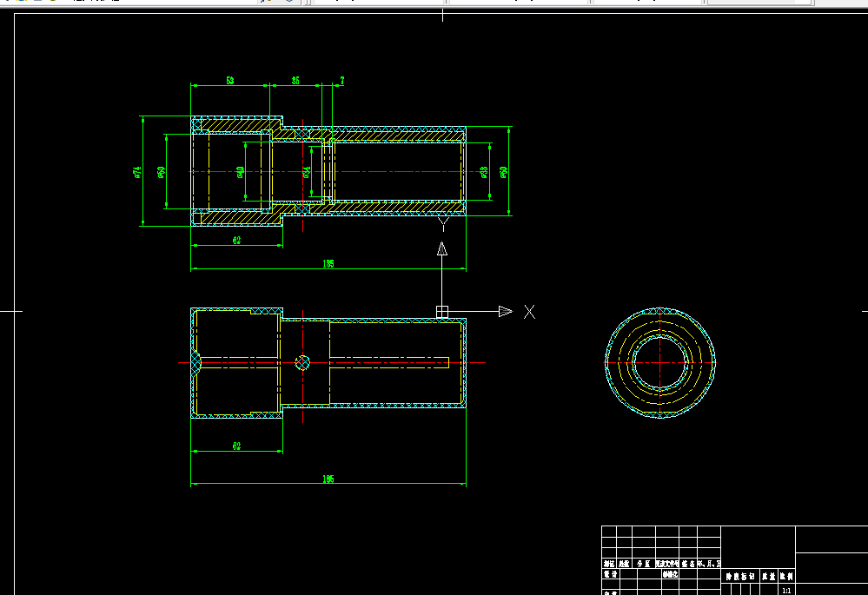The width and height of the screenshot is (868, 595).
Task: Select the 1:1 scale value in the title block
Action: [x=786, y=591]
